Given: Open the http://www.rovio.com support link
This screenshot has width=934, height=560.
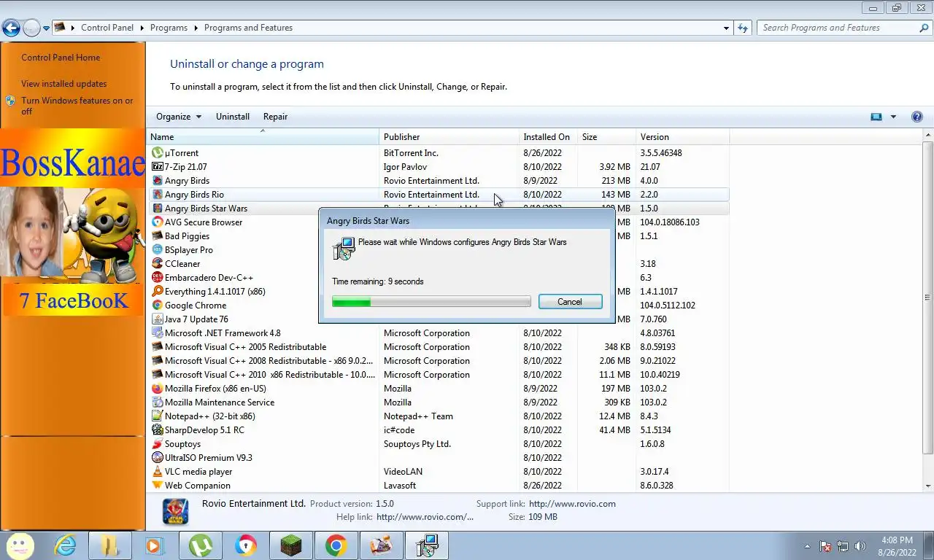Looking at the screenshot, I should 572,504.
